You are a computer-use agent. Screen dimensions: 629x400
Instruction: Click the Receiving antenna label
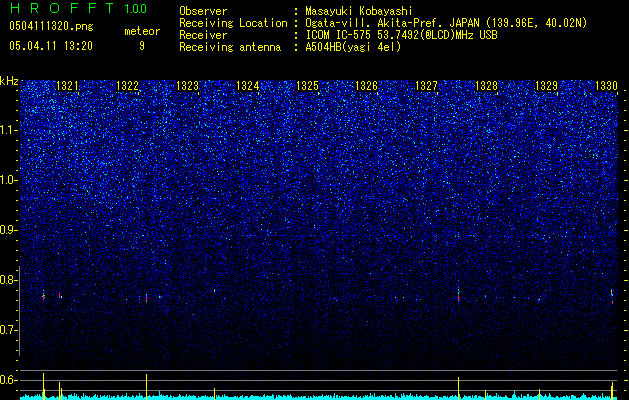230,47
